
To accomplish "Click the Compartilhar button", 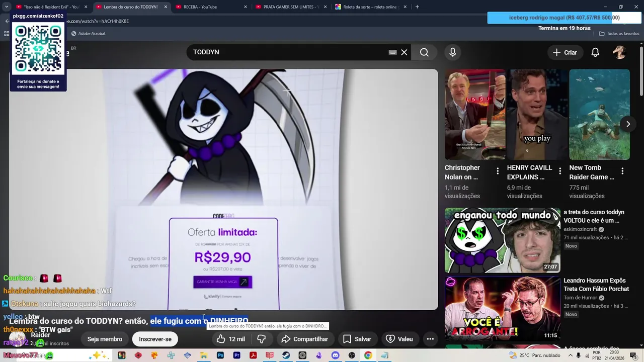I will (304, 339).
